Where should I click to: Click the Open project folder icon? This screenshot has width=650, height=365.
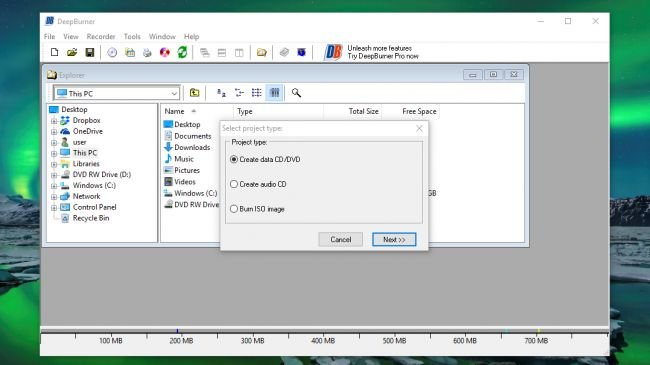pyautogui.click(x=72, y=52)
